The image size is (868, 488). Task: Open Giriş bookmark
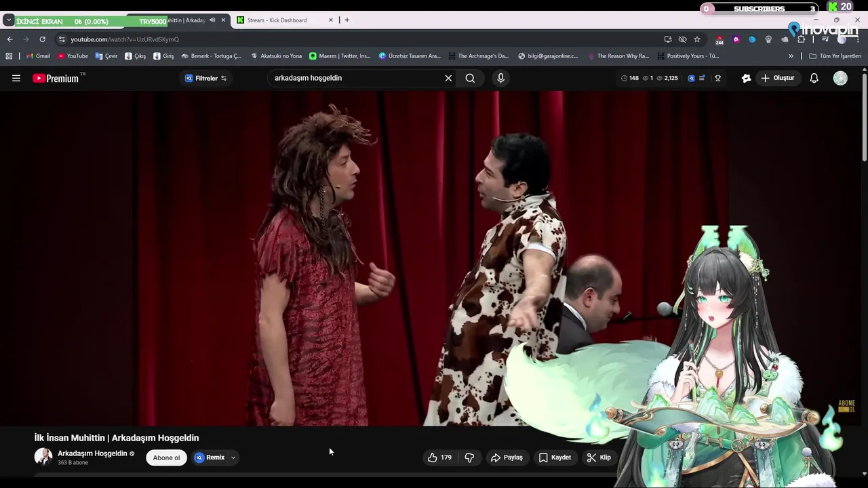[163, 56]
